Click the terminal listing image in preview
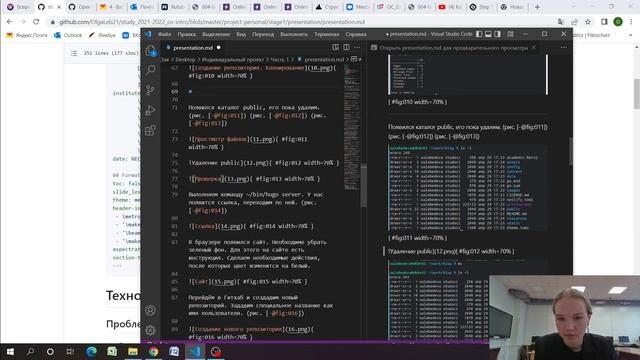This screenshot has width=640, height=360. coord(468,188)
